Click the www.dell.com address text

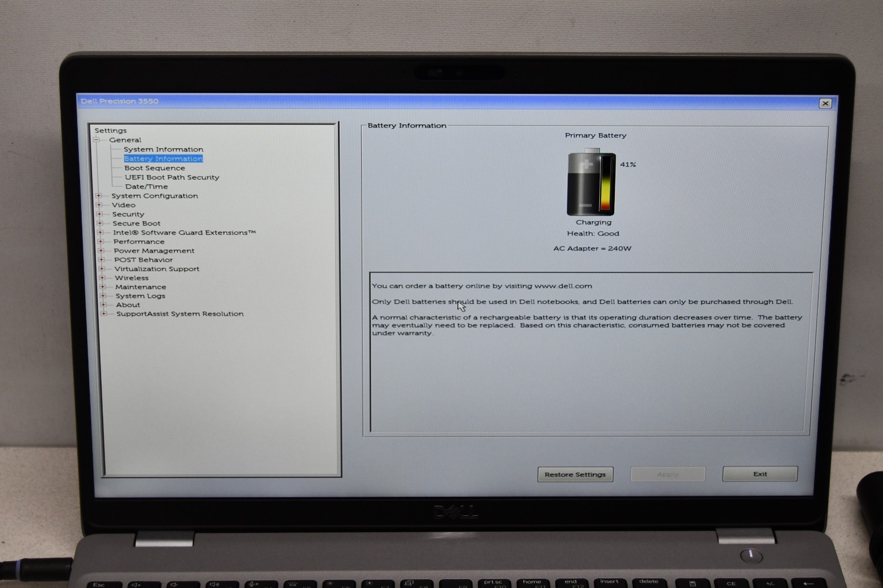563,286
